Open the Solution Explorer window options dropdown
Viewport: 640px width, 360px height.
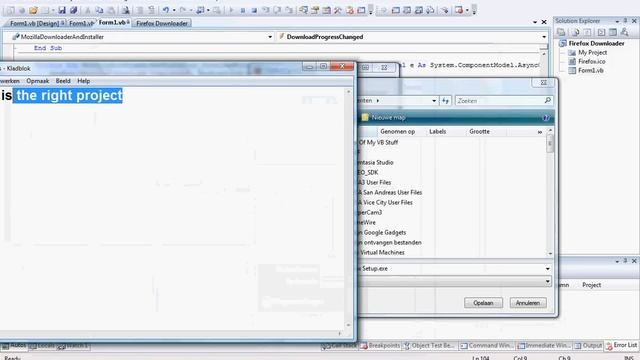click(617, 21)
